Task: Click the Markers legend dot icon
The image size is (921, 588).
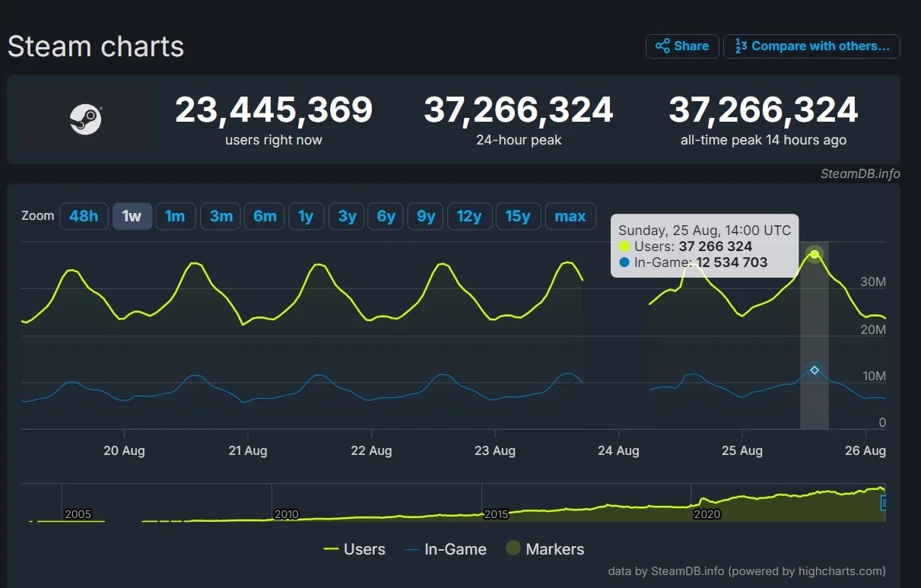Action: click(x=512, y=548)
